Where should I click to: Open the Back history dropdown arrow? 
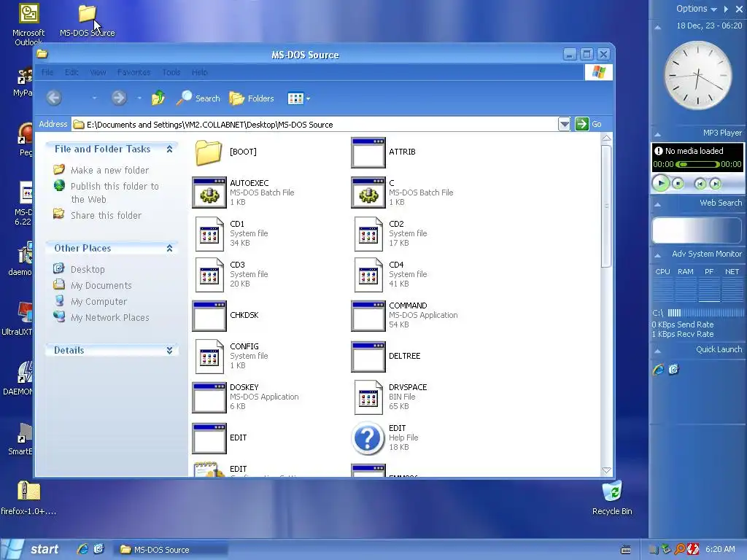(94, 98)
